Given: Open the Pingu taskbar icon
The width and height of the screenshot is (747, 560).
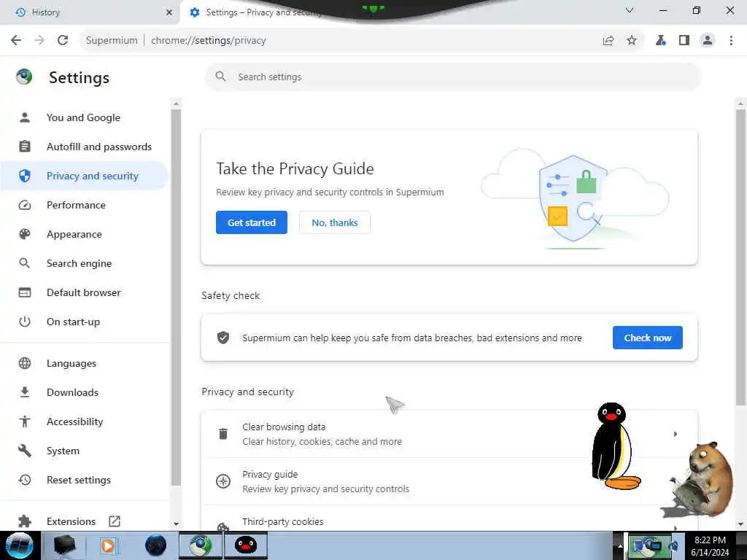Looking at the screenshot, I should tap(246, 545).
